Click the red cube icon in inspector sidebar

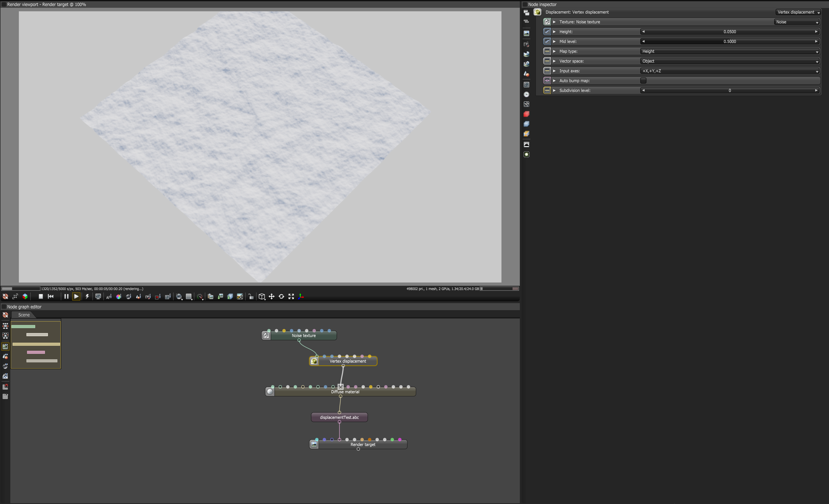click(x=527, y=114)
